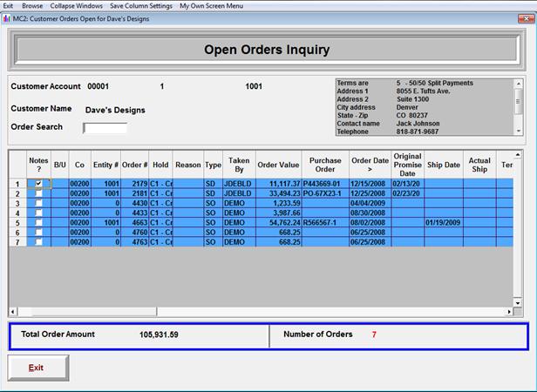The height and width of the screenshot is (392, 537).
Task: Select row header number 3
Action: point(17,203)
